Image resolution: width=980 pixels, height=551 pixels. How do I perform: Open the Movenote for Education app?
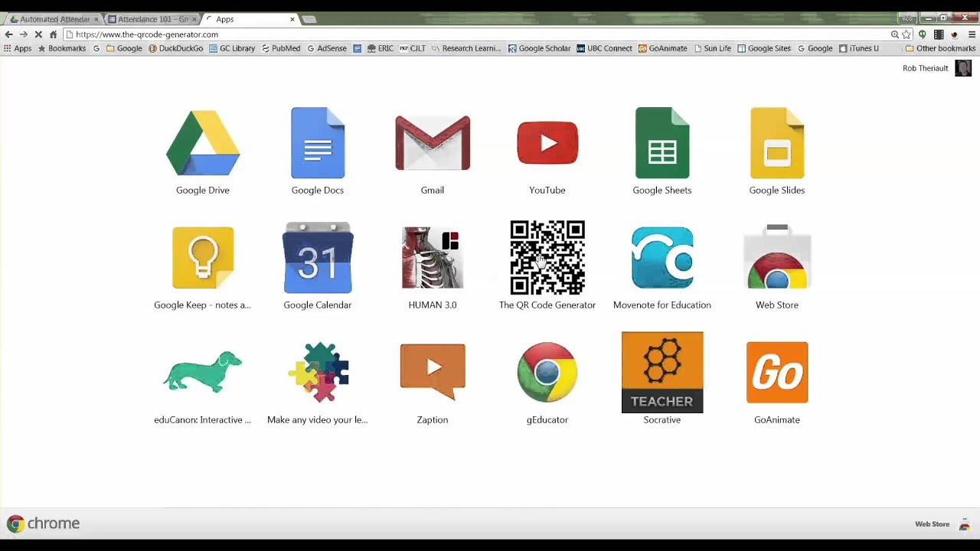[x=662, y=258]
